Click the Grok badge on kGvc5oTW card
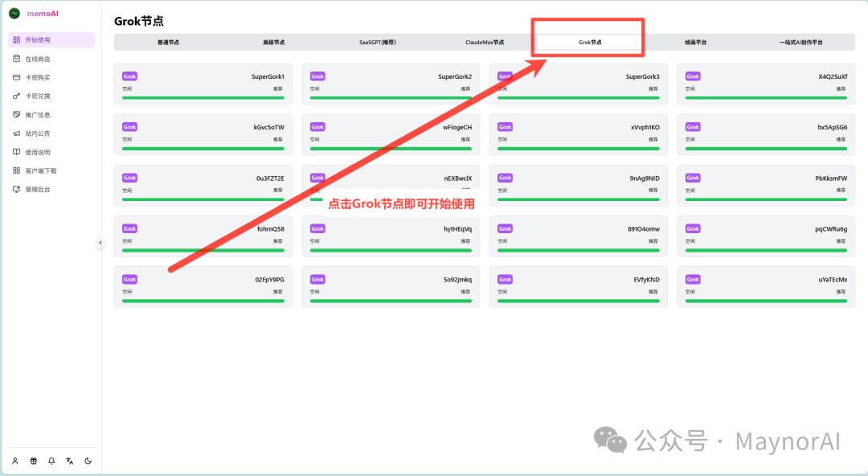The image size is (868, 476). click(x=129, y=127)
